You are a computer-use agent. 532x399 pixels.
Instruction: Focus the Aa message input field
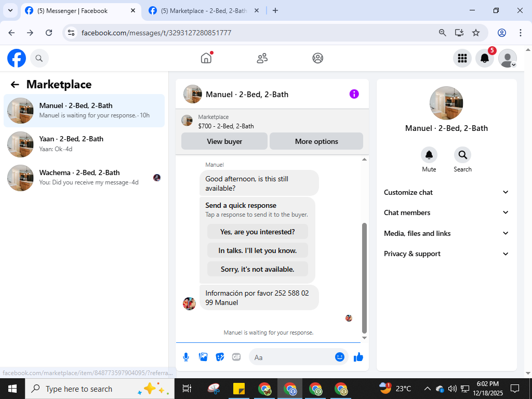292,357
